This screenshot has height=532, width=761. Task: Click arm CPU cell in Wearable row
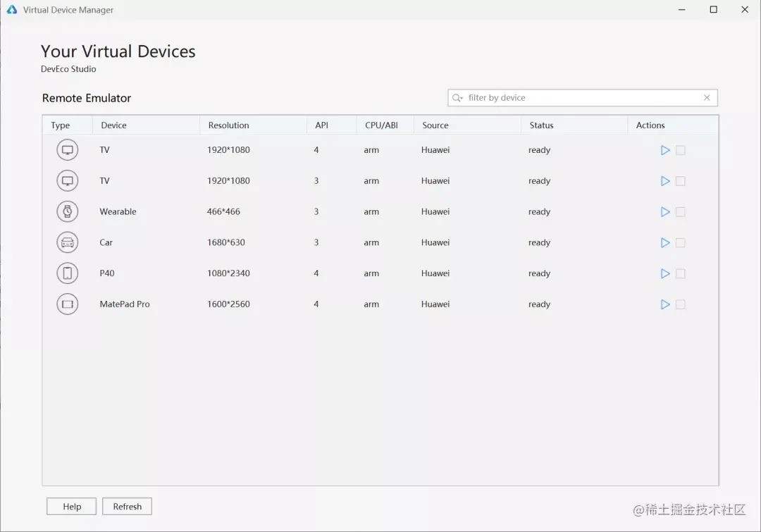coord(371,212)
